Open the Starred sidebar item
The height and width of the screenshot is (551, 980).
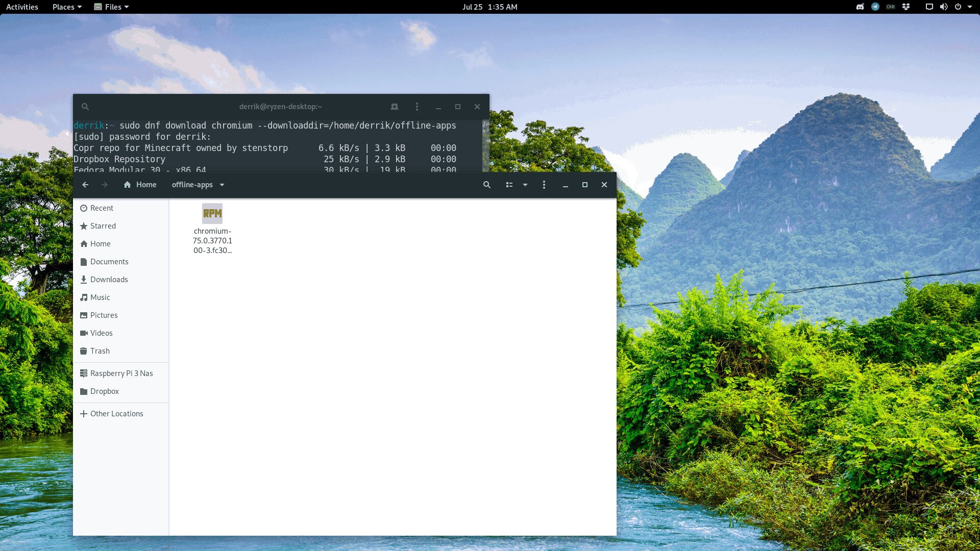pos(103,226)
